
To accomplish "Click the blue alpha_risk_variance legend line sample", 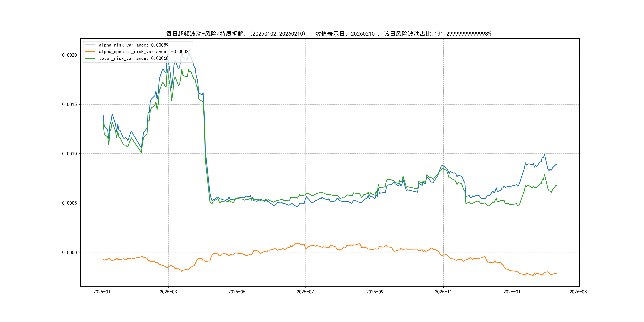I will 90,45.
